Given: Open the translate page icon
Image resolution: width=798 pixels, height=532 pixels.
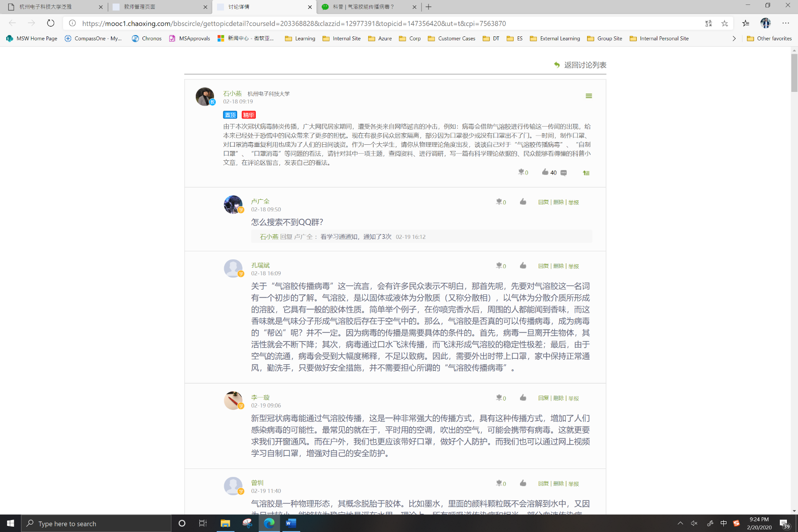Looking at the screenshot, I should (x=709, y=24).
